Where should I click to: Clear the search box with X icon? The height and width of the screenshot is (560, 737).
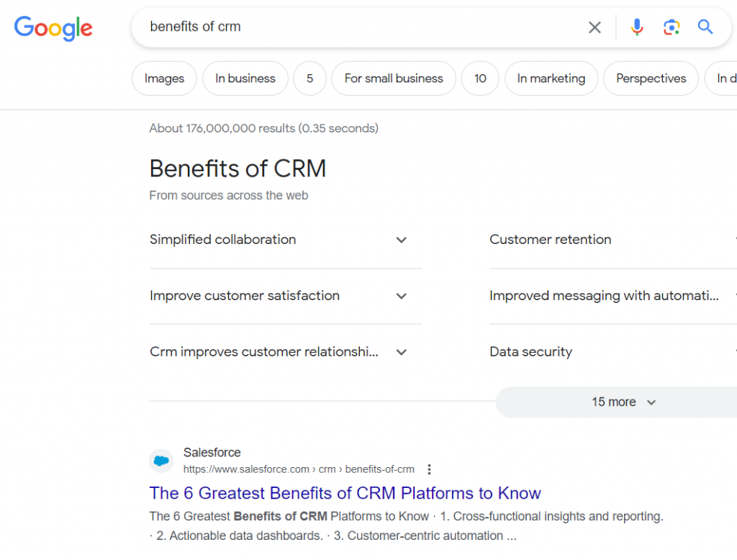594,27
